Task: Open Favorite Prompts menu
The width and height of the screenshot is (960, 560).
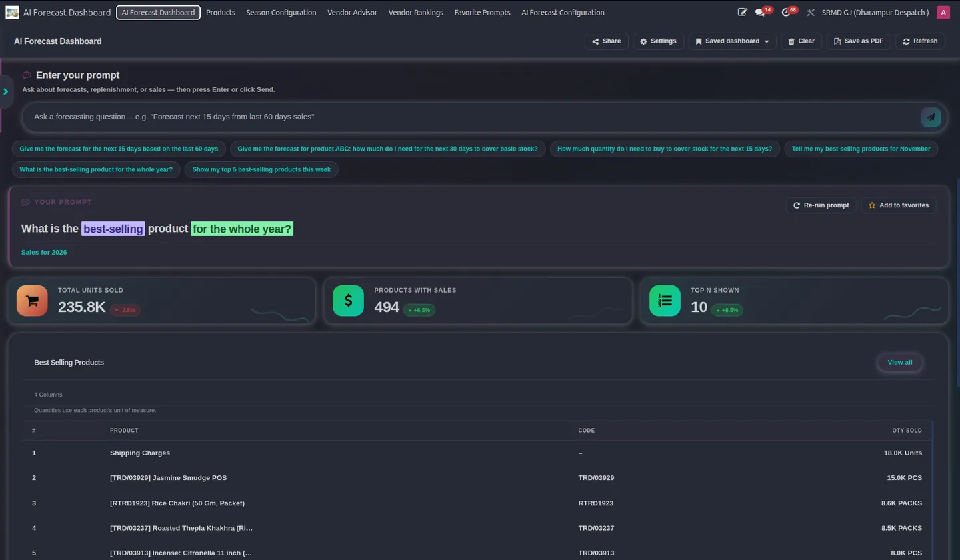Action: [482, 13]
